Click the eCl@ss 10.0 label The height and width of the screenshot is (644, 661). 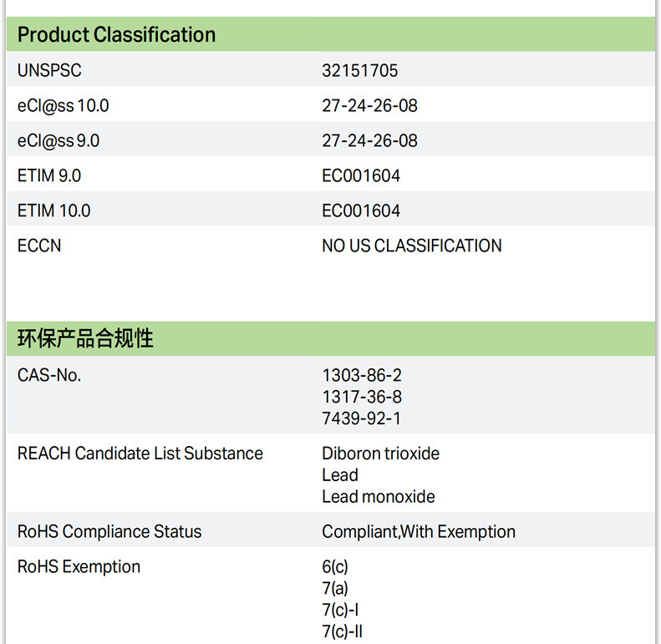point(63,106)
